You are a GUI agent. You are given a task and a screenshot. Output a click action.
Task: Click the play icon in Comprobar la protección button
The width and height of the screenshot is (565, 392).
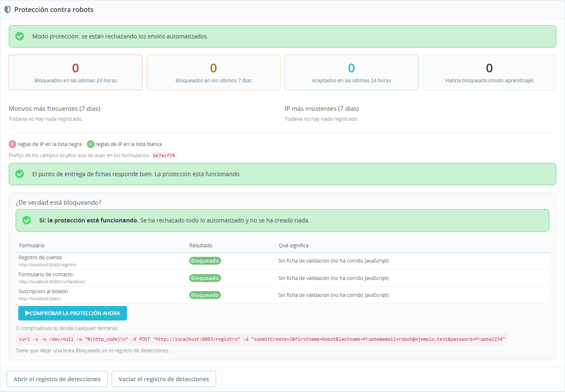27,313
